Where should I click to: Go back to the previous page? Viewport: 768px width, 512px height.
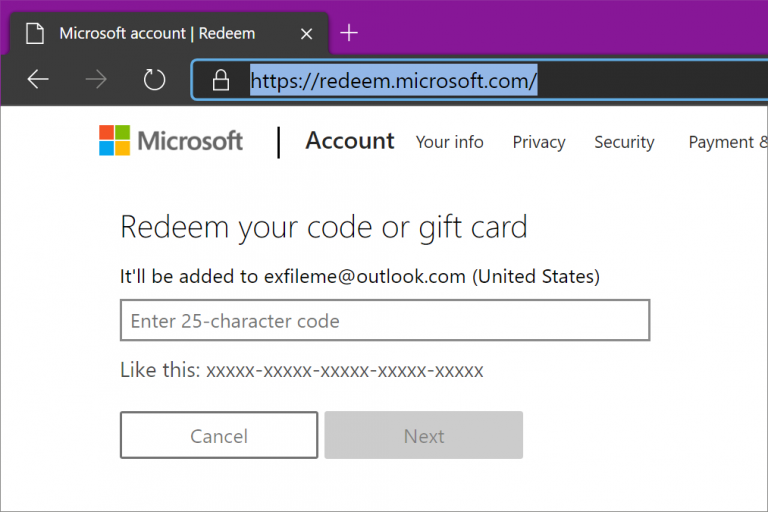tap(38, 79)
